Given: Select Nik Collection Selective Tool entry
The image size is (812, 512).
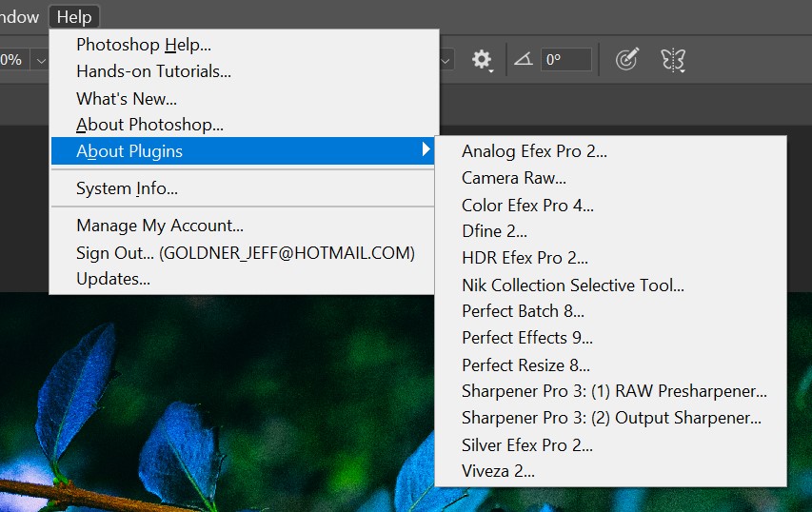Looking at the screenshot, I should pos(610,285).
